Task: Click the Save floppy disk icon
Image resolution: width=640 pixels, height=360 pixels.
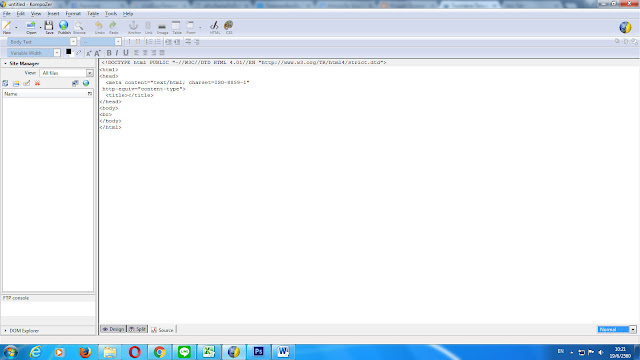Action: (x=49, y=27)
